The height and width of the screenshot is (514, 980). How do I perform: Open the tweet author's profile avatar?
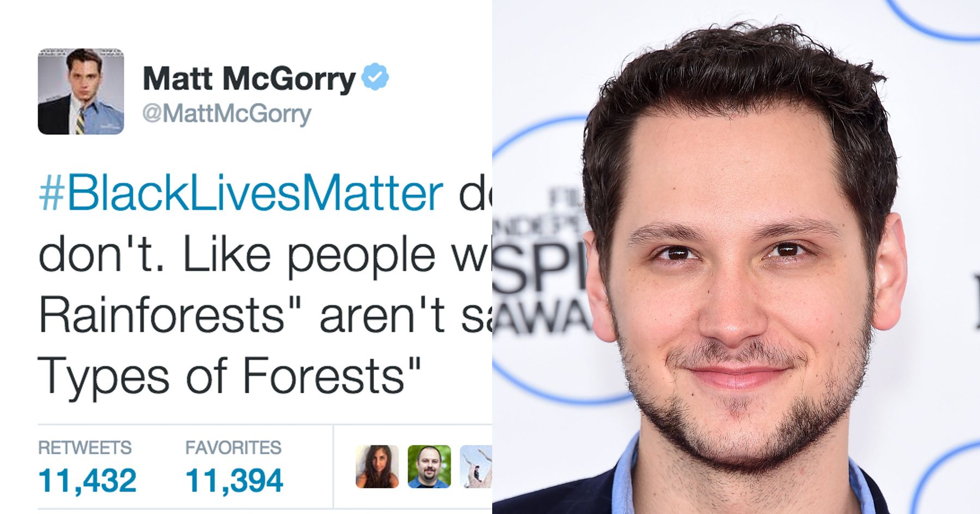point(81,91)
